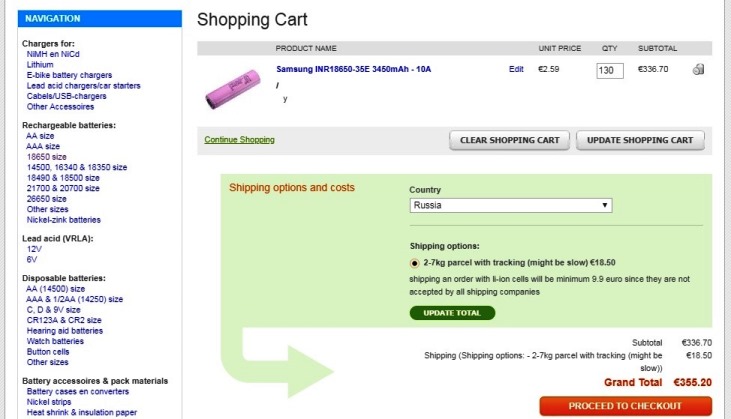
Task: Follow the Continue Shopping link
Action: coord(239,139)
